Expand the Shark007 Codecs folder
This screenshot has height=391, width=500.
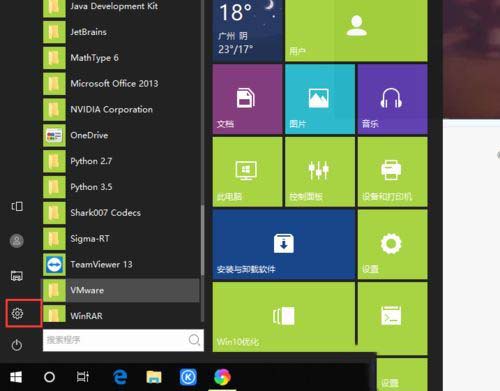point(121,213)
